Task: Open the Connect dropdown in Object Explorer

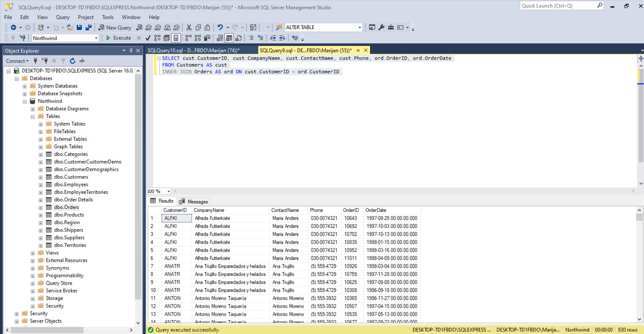Action: (17, 61)
